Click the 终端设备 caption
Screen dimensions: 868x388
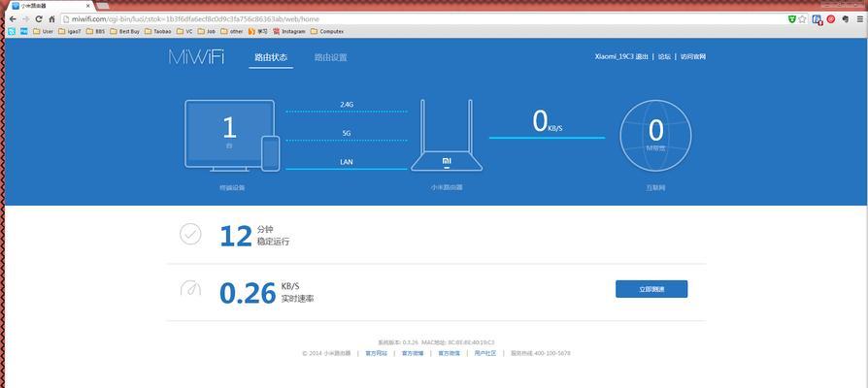(x=232, y=188)
